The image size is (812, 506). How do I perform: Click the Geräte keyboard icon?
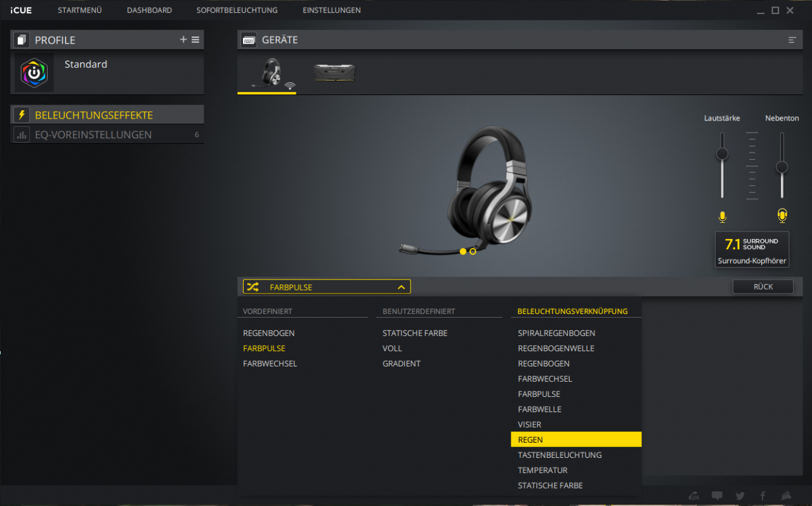click(x=249, y=40)
